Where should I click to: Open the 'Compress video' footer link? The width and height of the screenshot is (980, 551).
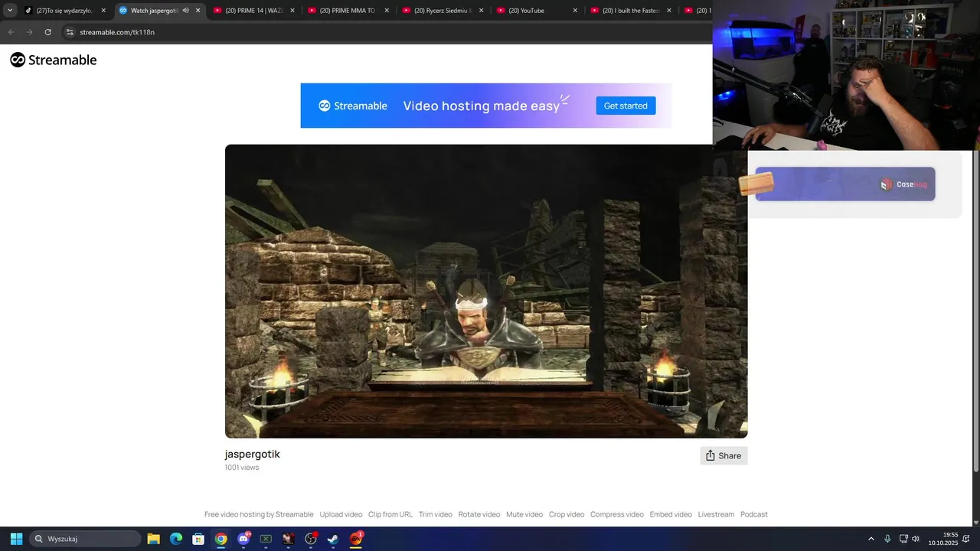click(x=617, y=514)
